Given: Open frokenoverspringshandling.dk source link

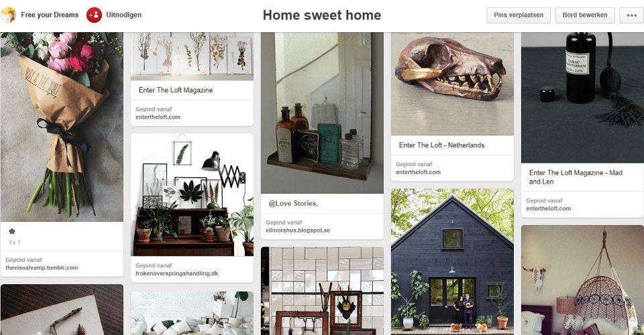Looking at the screenshot, I should coord(176,273).
